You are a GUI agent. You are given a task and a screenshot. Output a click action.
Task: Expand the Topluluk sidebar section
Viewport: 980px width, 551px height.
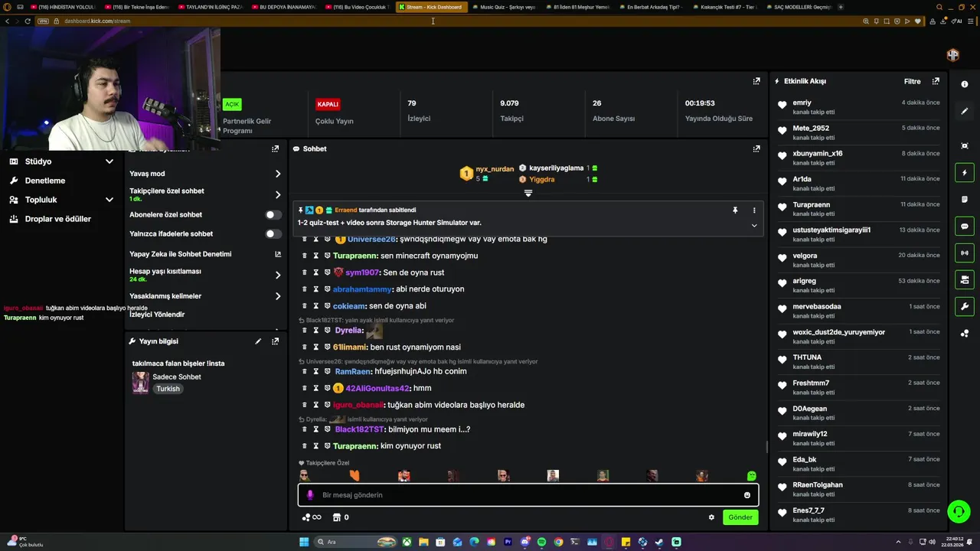pos(109,200)
